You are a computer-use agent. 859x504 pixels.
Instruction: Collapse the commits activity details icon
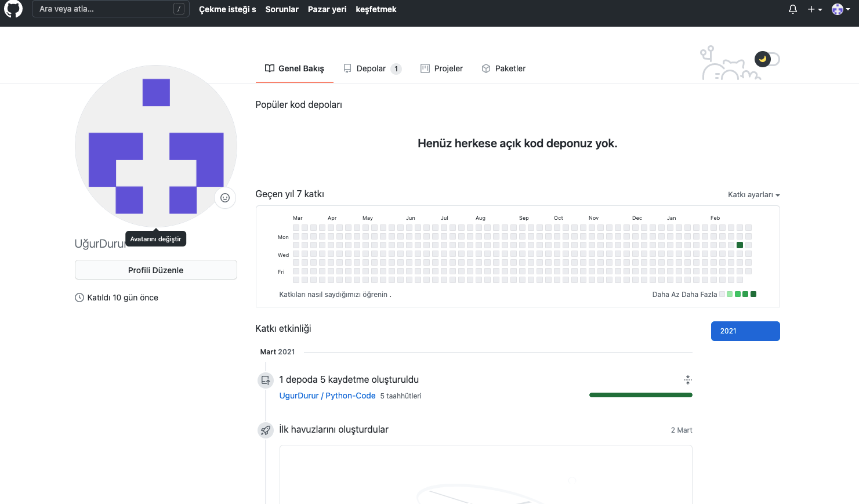(x=687, y=380)
